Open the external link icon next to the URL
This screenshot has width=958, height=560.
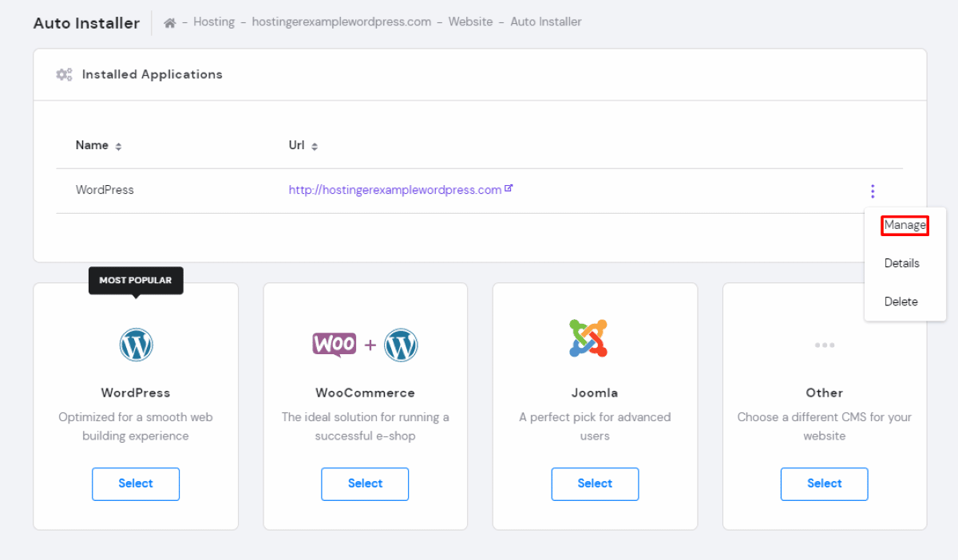(509, 188)
